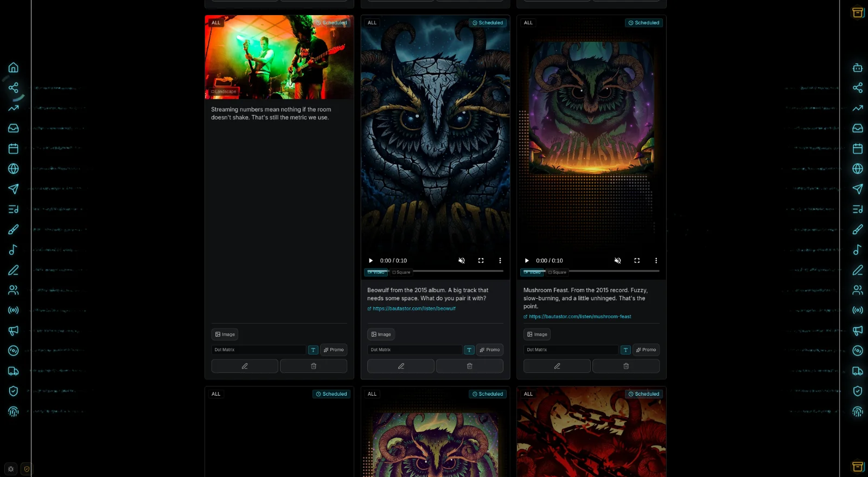Click Promo on the Beowulf card
868x477 pixels.
pyautogui.click(x=490, y=350)
